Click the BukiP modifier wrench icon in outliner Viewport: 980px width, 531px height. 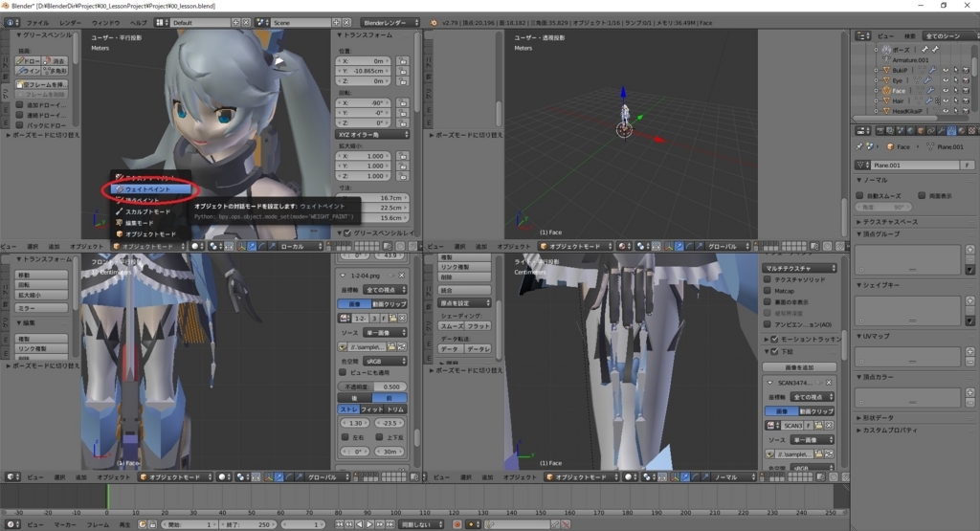click(x=932, y=70)
